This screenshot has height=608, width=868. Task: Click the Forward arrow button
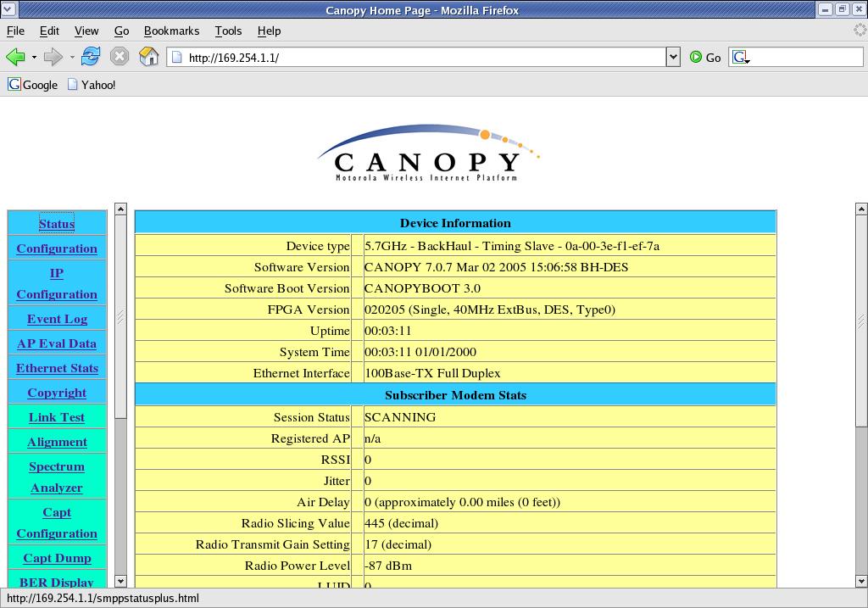tap(53, 57)
